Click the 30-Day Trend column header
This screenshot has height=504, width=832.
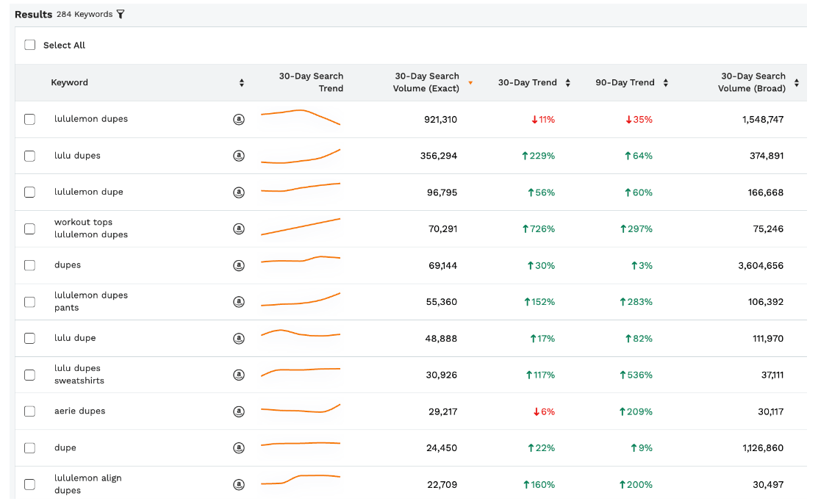tap(528, 82)
